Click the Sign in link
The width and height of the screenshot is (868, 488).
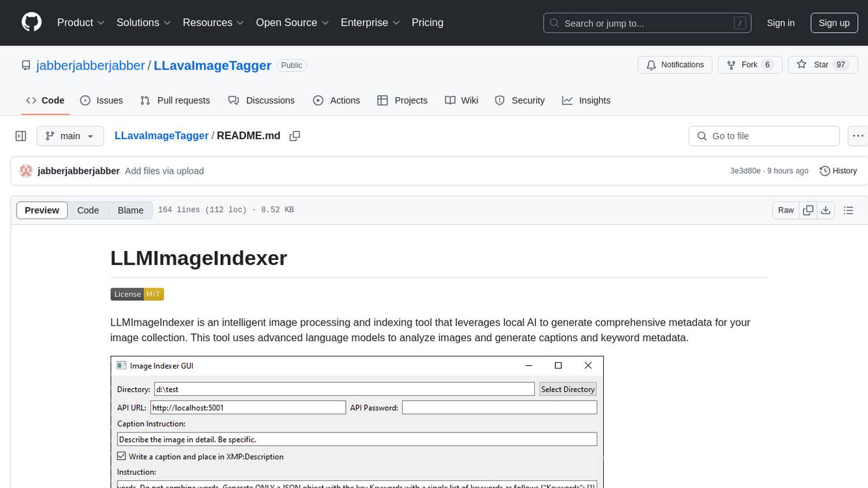pyautogui.click(x=781, y=23)
